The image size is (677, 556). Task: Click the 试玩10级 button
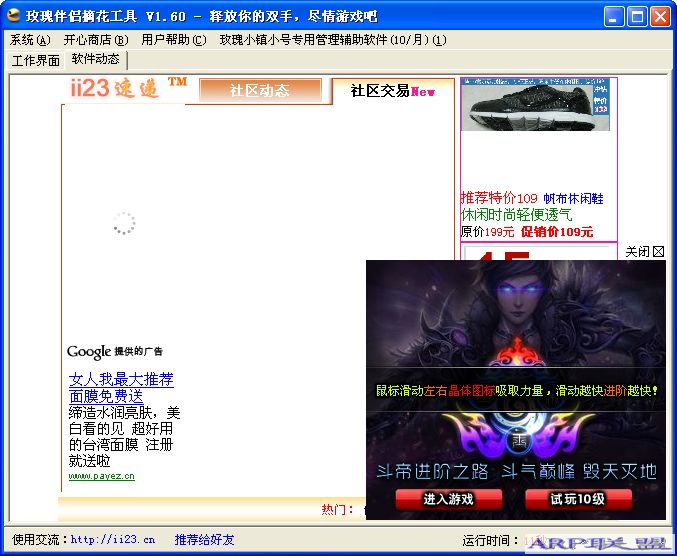pos(578,499)
